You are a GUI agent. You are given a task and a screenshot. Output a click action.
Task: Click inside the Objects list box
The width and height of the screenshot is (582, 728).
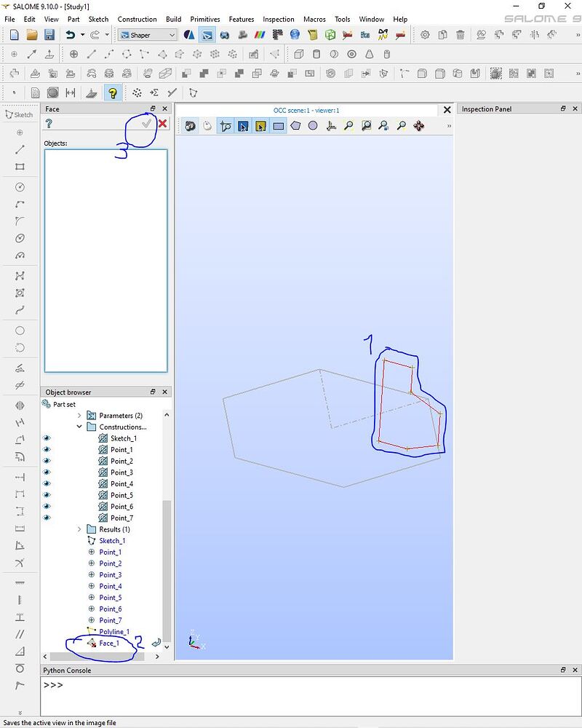tap(105, 261)
